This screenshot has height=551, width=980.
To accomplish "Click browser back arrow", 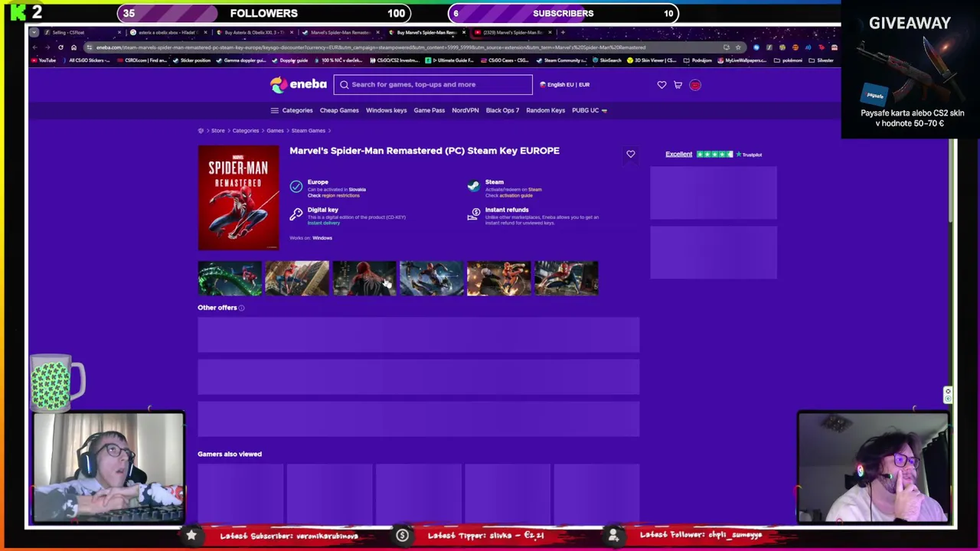I will pos(34,47).
